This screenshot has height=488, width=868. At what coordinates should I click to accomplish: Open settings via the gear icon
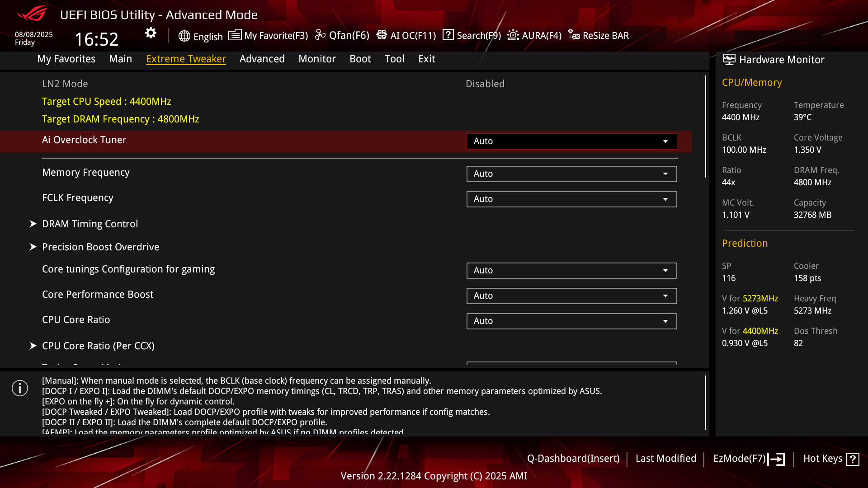pos(151,33)
